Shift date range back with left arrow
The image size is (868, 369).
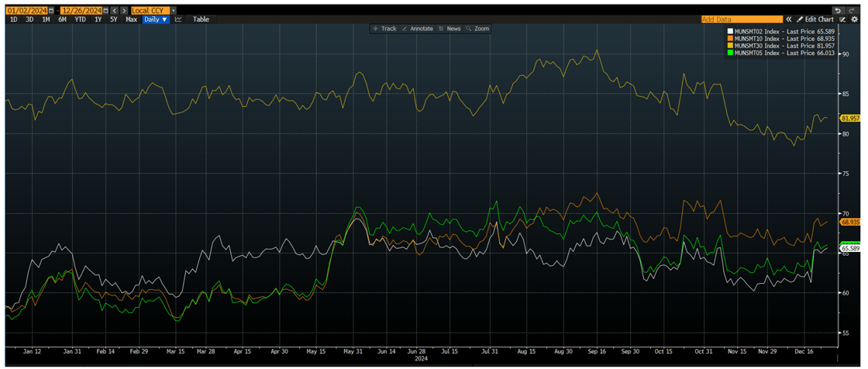coord(114,11)
